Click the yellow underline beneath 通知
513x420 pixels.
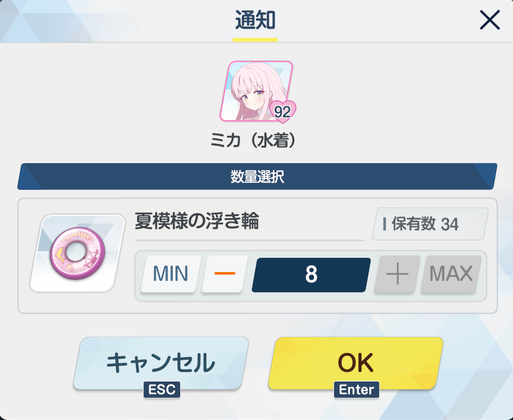255,40
